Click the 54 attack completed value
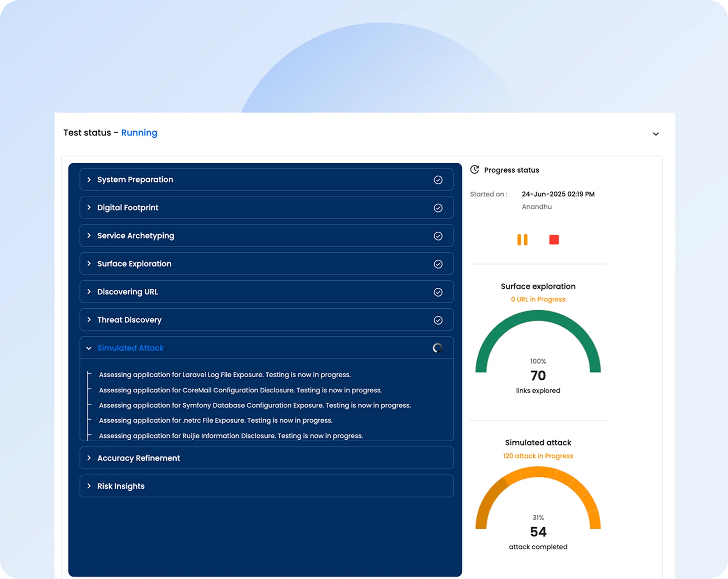Screen dimensions: 728x579 pyautogui.click(x=538, y=532)
